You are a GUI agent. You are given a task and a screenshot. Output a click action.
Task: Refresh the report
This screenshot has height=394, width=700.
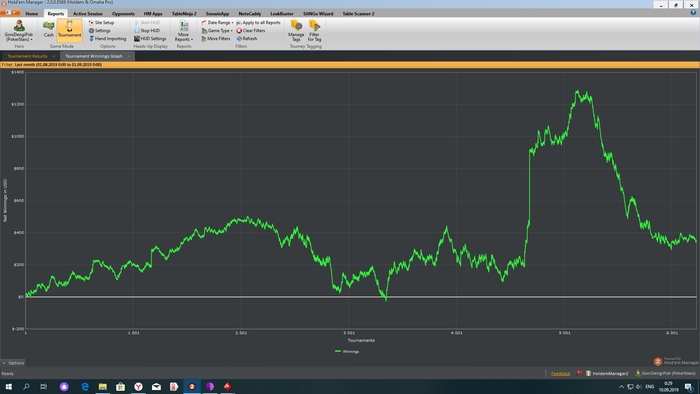tap(247, 38)
